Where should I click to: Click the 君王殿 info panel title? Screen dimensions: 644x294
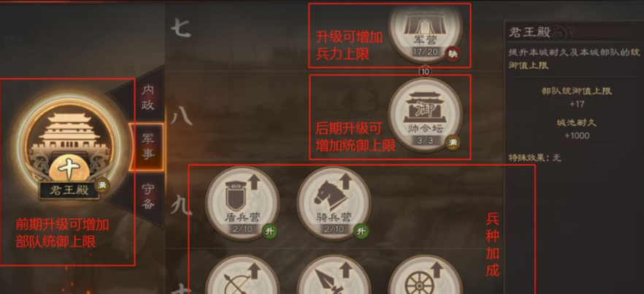point(529,32)
